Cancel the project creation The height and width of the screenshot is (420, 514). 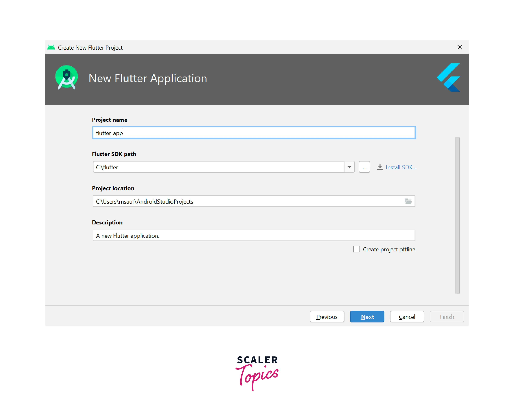coord(407,317)
